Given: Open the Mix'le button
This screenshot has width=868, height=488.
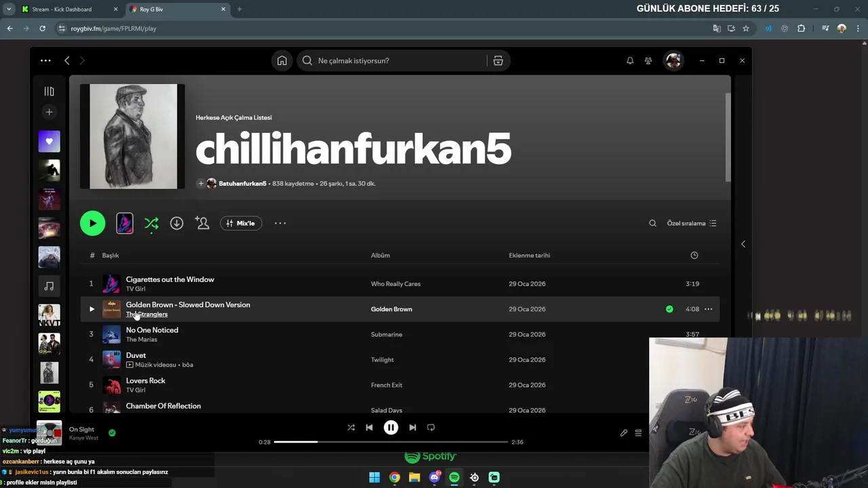Looking at the screenshot, I should click(241, 223).
